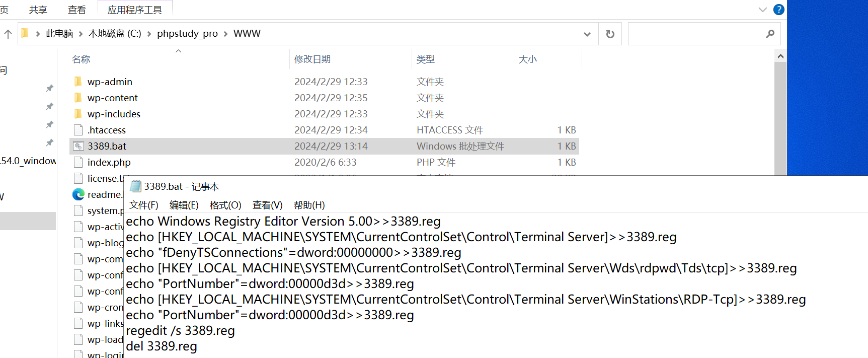The width and height of the screenshot is (868, 358).
Task: Collapse the ribbon with the chevron
Action: click(x=762, y=10)
